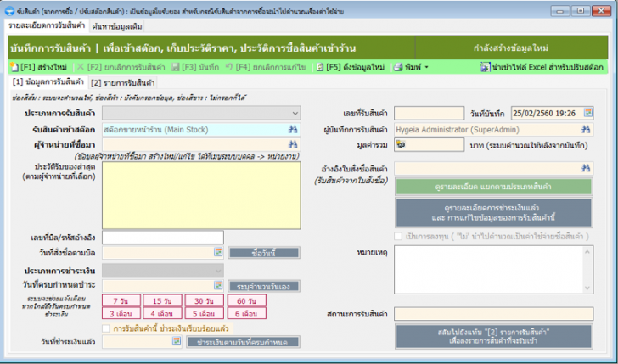Select the 60 days due button
This screenshot has height=364, width=618.
(247, 301)
